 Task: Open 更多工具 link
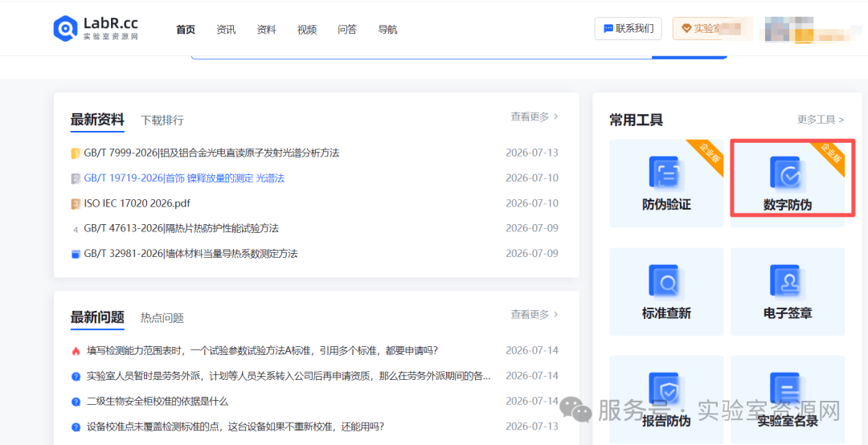point(821,120)
